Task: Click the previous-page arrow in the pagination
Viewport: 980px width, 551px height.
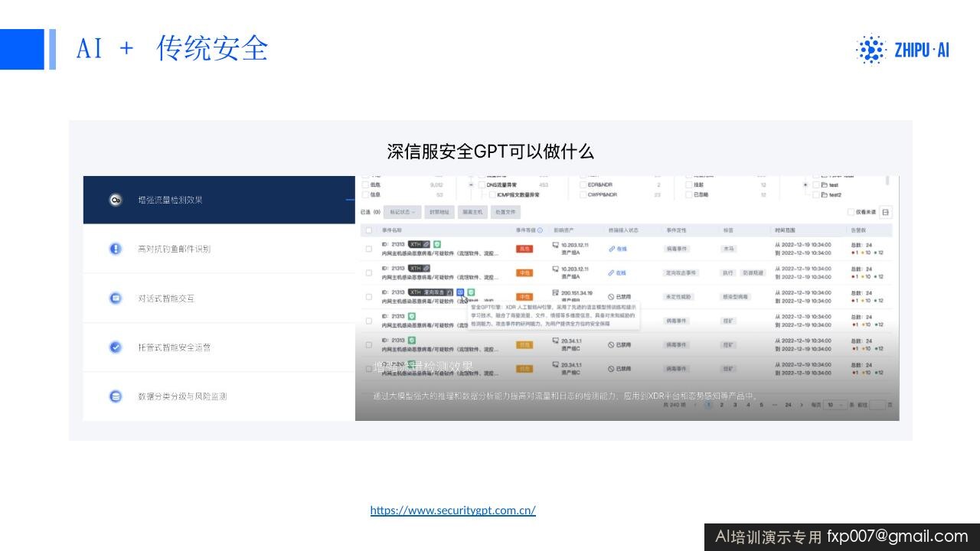Action: tap(694, 404)
